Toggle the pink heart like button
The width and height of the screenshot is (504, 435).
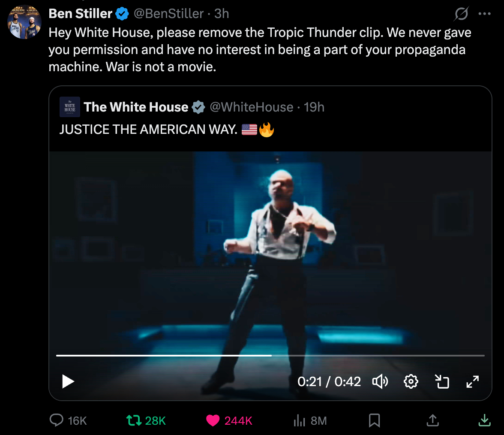coord(213,420)
